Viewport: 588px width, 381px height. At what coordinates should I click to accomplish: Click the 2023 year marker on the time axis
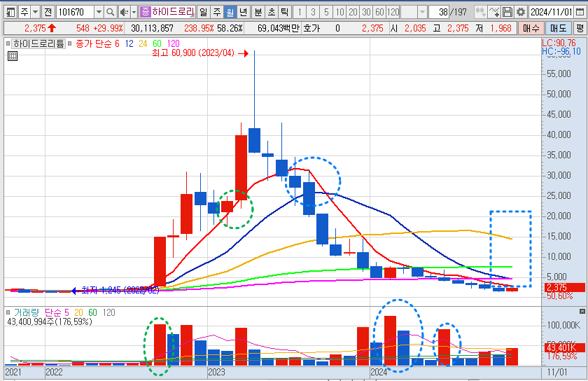coord(216,372)
